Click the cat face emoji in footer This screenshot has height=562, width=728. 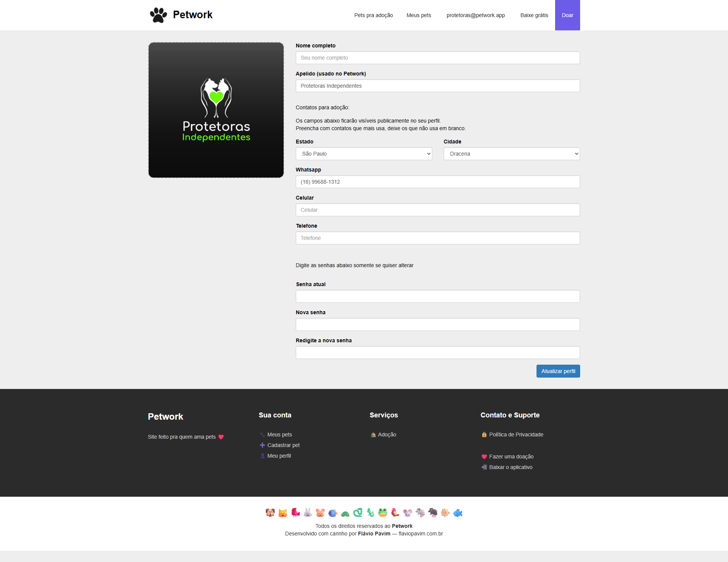tap(283, 513)
